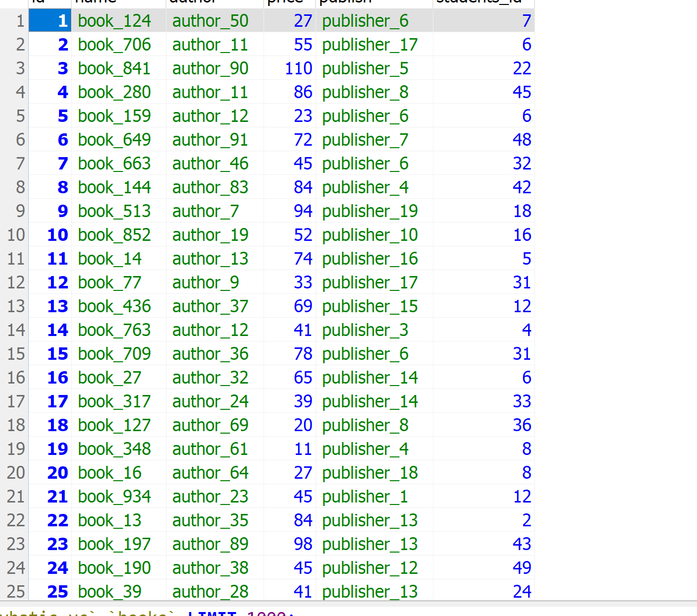Select the cell publisher_3
The width and height of the screenshot is (697, 616).
pyautogui.click(x=374, y=330)
